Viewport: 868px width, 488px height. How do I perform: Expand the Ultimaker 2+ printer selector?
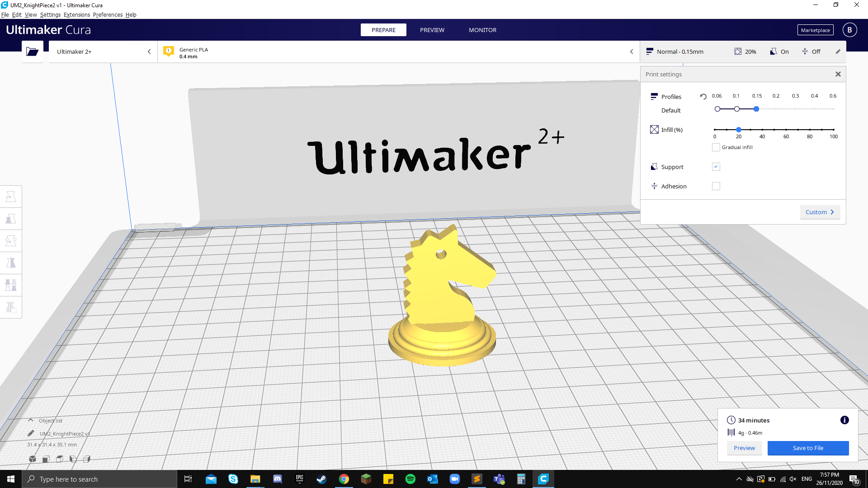coord(103,52)
